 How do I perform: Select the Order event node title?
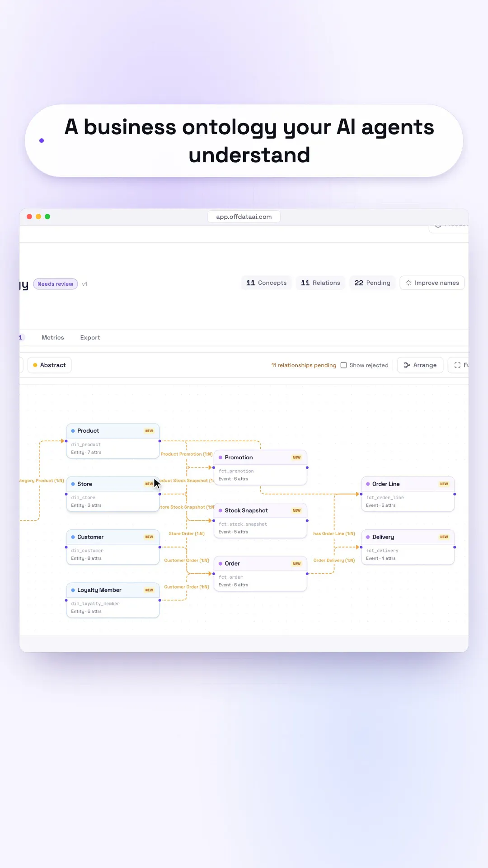tap(232, 564)
